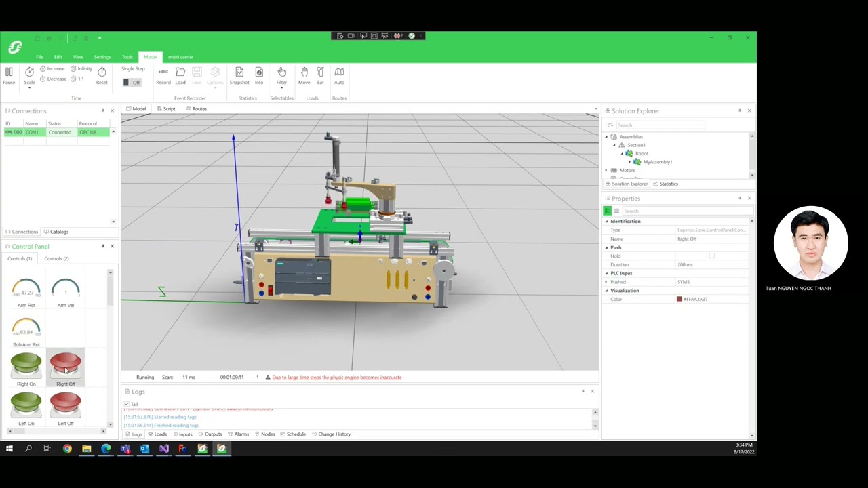868x488 pixels.
Task: Take a statistics Snapshot
Action: click(x=239, y=75)
